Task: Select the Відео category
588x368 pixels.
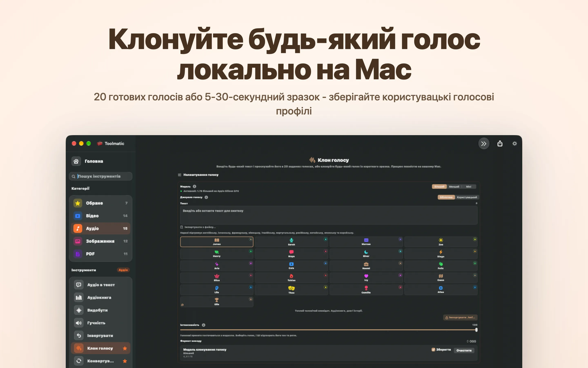Action: [101, 216]
